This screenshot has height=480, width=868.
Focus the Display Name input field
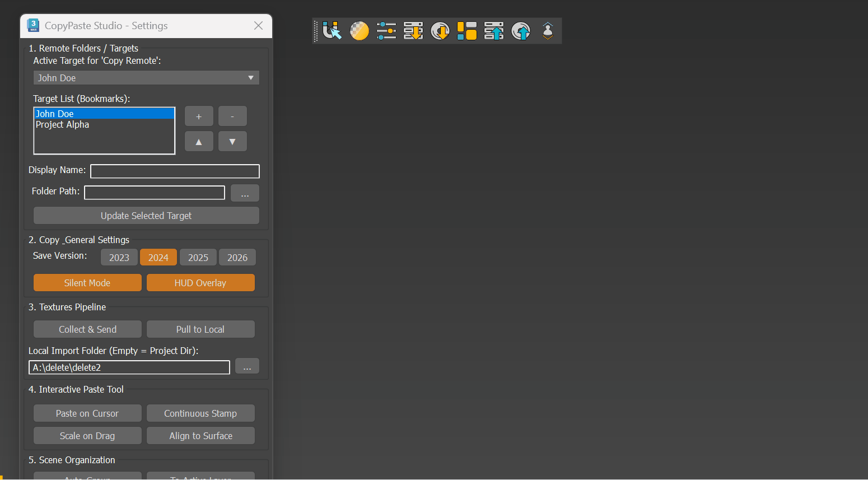[175, 171]
